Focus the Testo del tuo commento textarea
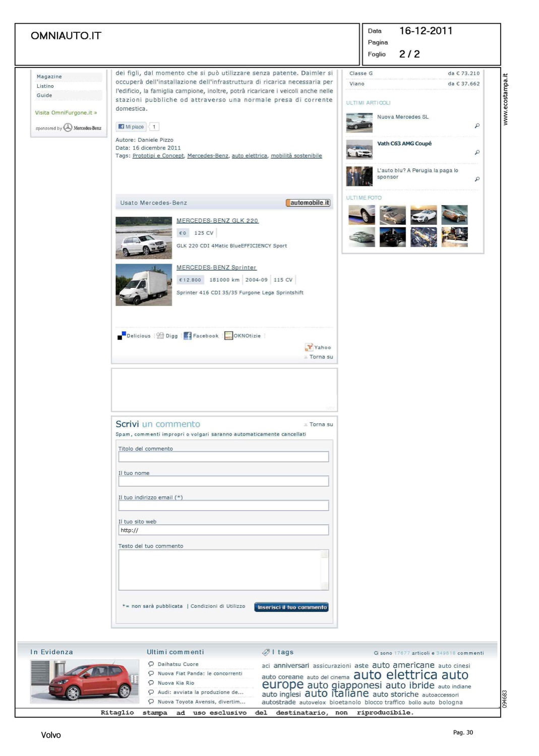 point(220,570)
